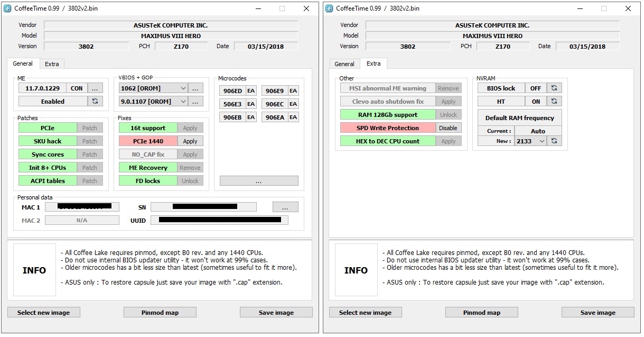This screenshot has height=337, width=644.
Task: Toggle EA on microcode 506E3
Action: click(x=251, y=104)
